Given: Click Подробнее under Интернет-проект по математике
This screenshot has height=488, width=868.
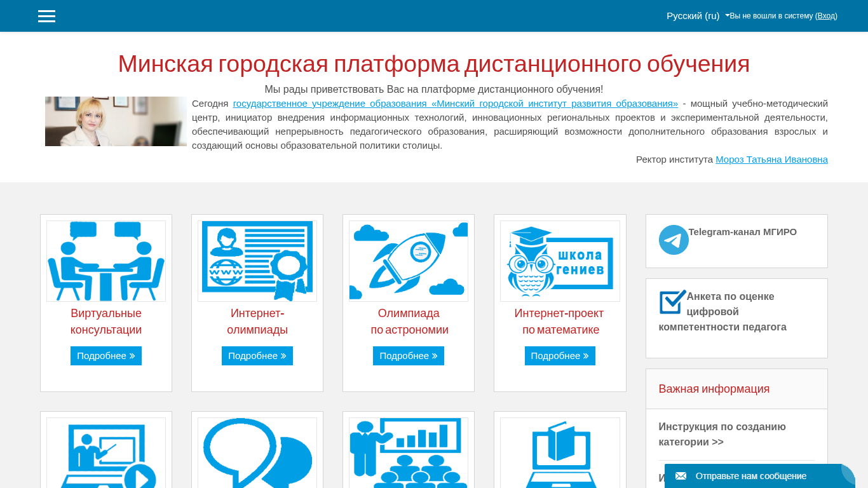Looking at the screenshot, I should click(560, 356).
